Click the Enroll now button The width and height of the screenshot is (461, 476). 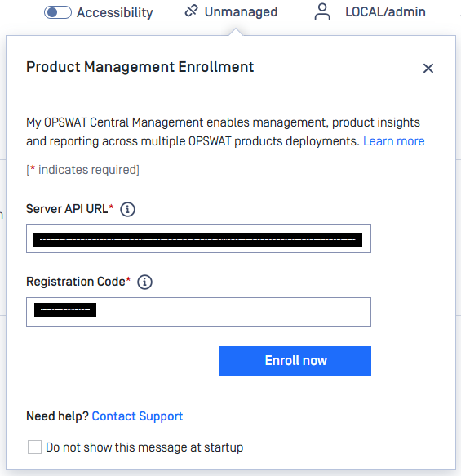coord(295,361)
